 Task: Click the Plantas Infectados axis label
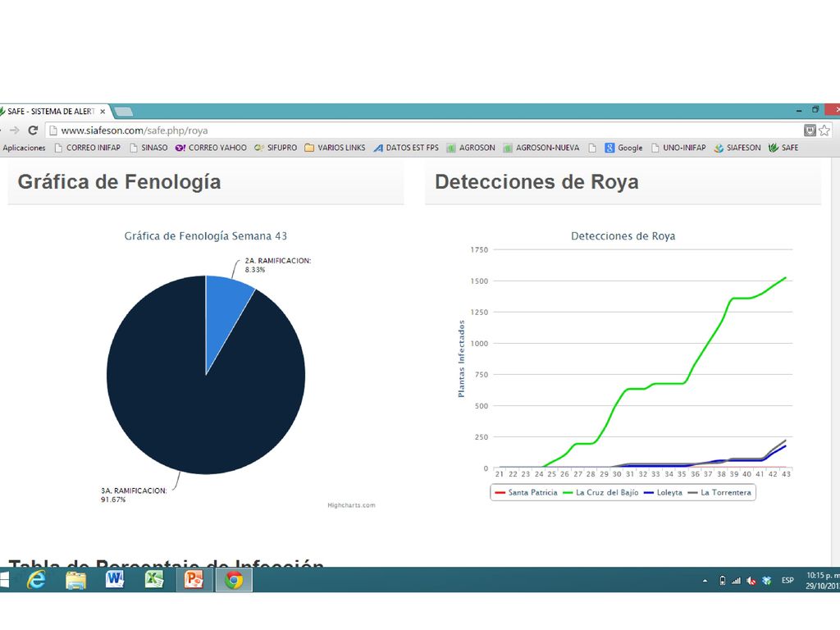click(x=461, y=359)
